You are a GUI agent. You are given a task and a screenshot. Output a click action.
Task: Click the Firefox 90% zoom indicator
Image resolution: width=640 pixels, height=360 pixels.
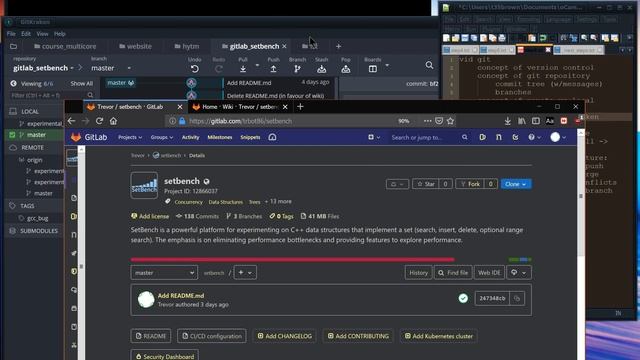pos(404,121)
